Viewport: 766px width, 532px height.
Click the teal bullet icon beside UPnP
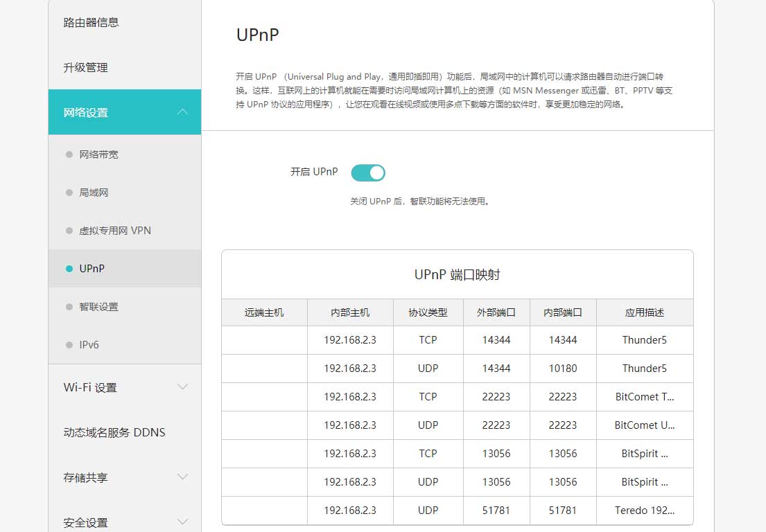click(x=69, y=269)
